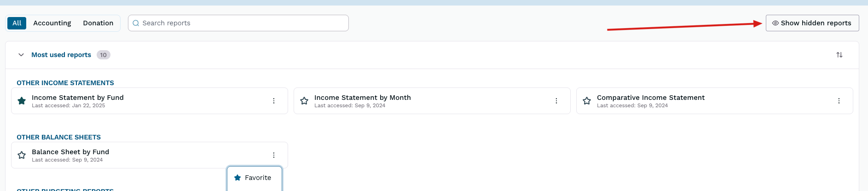
Task: Open the Comparative Income Statement report
Action: [x=650, y=98]
